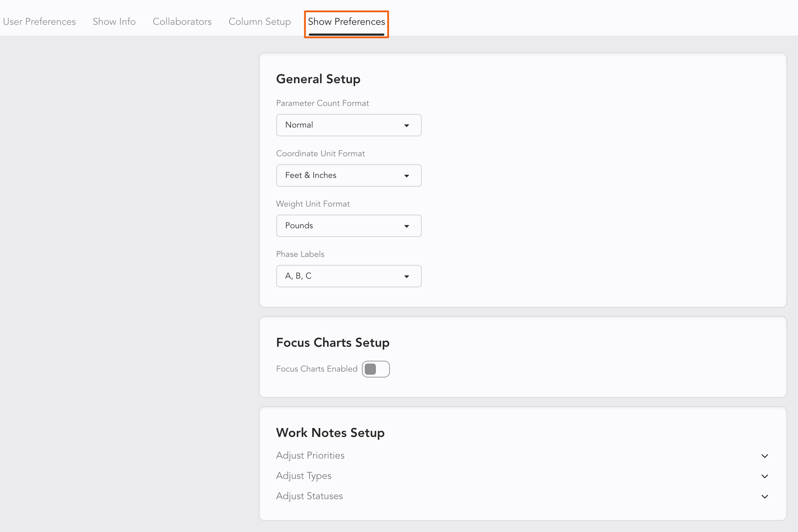Image resolution: width=798 pixels, height=532 pixels.
Task: Open the Collaborators tab
Action: tap(182, 22)
